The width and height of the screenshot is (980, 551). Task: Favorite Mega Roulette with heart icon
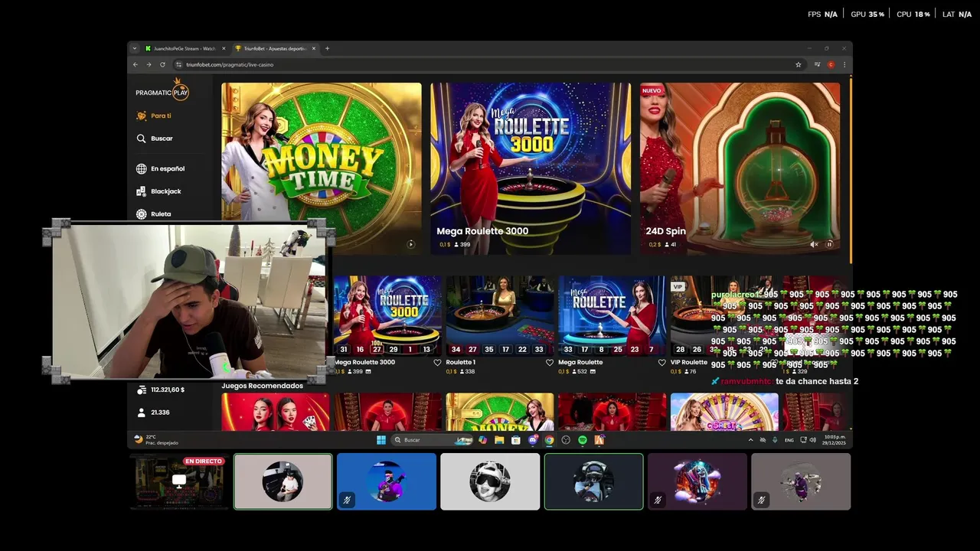[x=661, y=363]
